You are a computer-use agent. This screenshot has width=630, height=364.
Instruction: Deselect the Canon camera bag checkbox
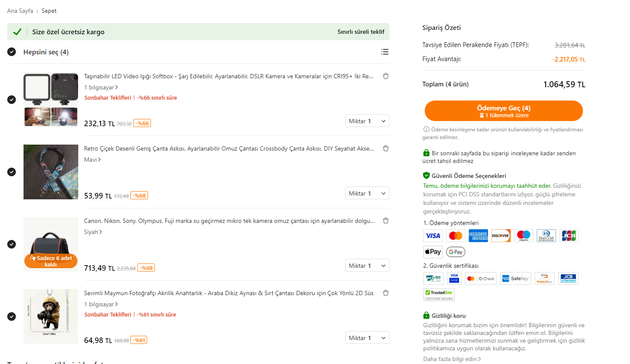point(12,244)
